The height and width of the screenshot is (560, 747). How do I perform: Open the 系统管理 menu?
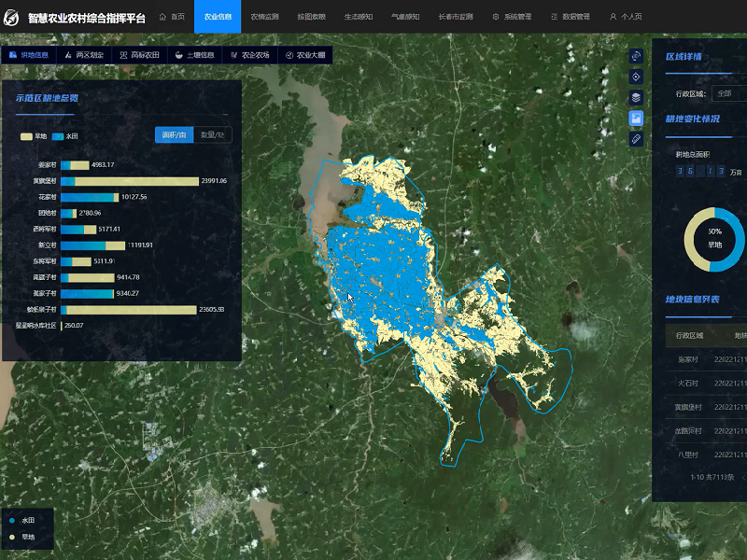[512, 17]
